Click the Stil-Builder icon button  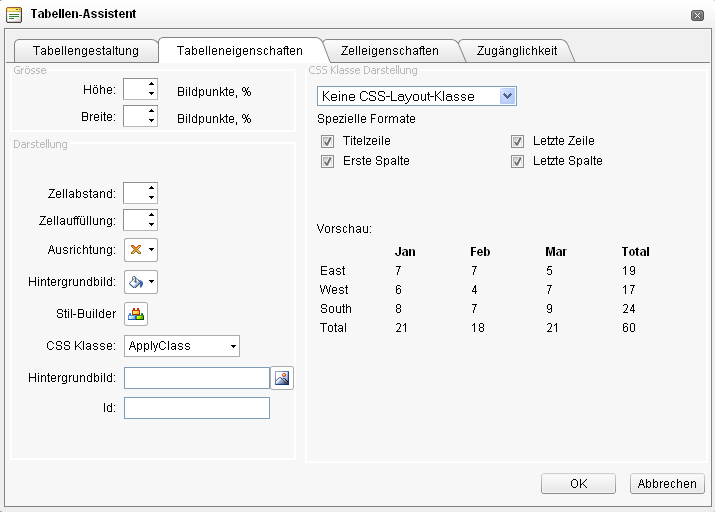(x=136, y=314)
